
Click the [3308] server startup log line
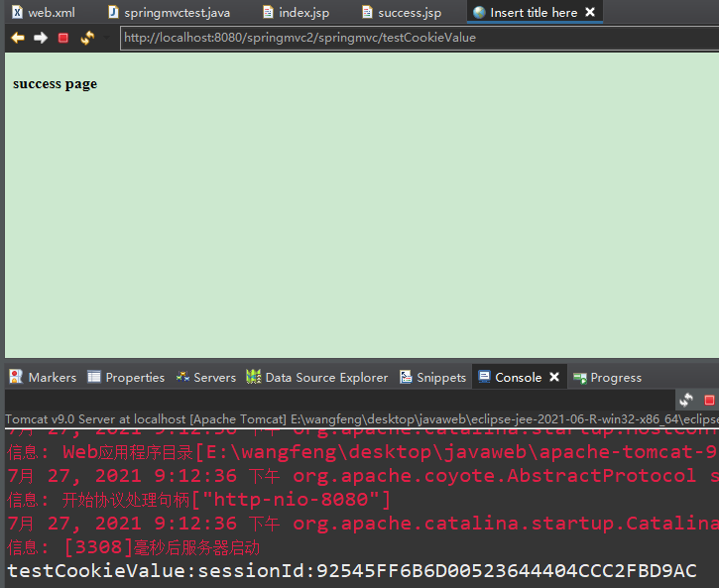click(134, 546)
